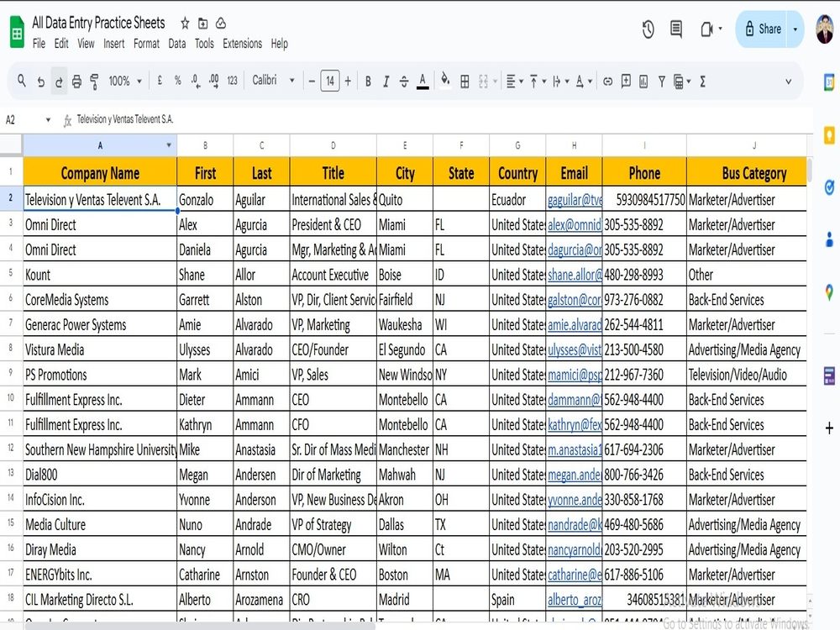Insert a link
Screen dimensions: 840x630
pos(607,81)
